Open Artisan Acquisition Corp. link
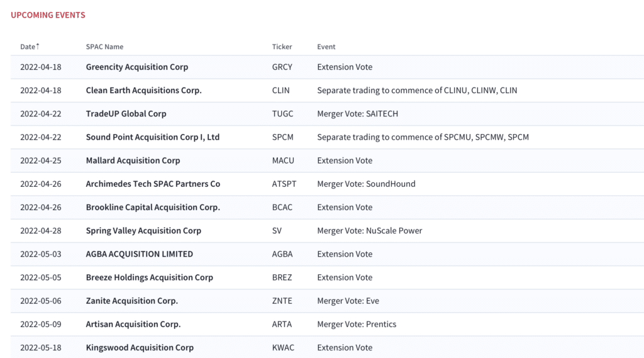Screen dimensions: 644x358 [133, 325]
